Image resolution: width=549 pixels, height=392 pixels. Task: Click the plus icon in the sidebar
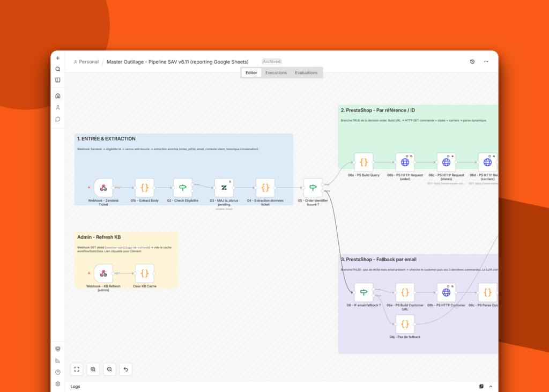point(58,58)
